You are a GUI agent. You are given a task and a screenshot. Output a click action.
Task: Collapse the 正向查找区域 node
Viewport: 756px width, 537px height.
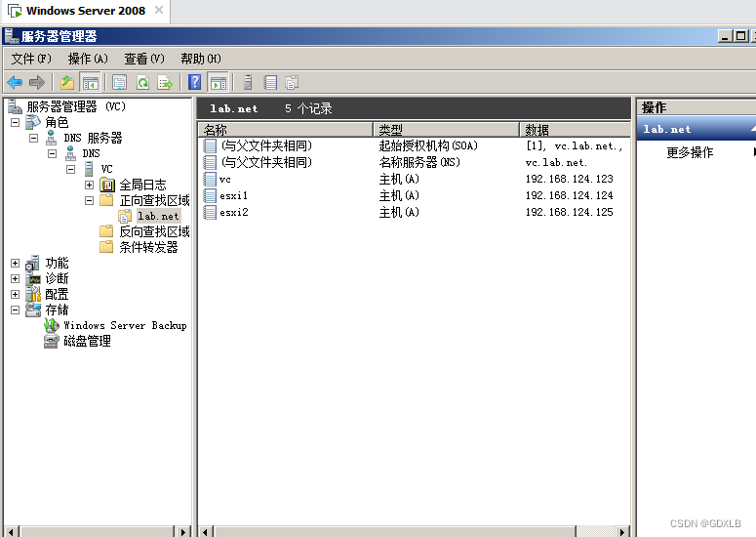point(89,200)
